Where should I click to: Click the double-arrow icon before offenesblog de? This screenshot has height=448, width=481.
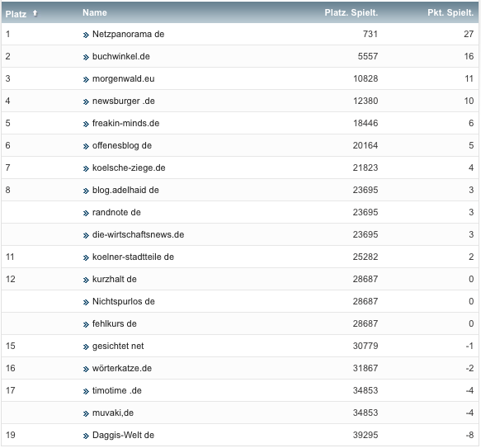tap(86, 146)
